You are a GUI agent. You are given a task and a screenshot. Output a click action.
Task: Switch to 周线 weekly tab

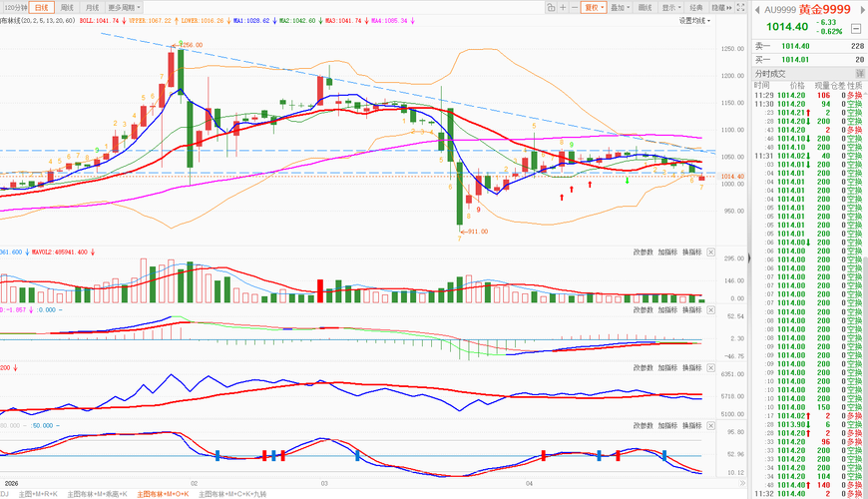(67, 7)
